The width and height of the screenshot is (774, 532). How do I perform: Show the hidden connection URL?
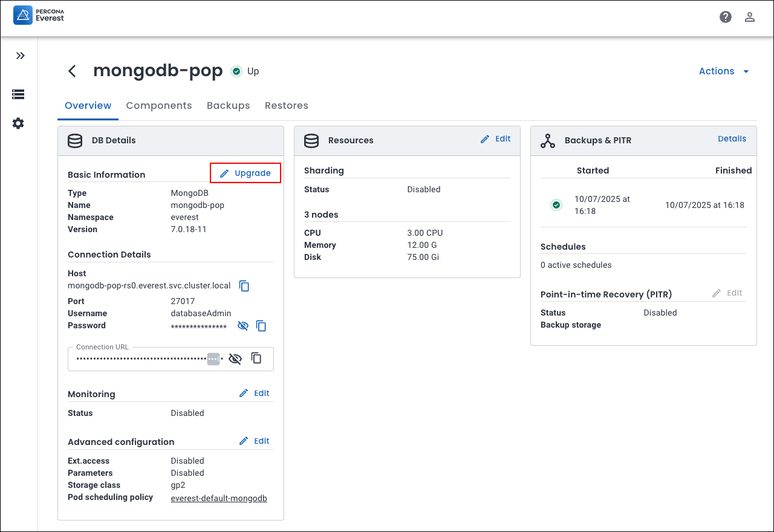click(235, 359)
